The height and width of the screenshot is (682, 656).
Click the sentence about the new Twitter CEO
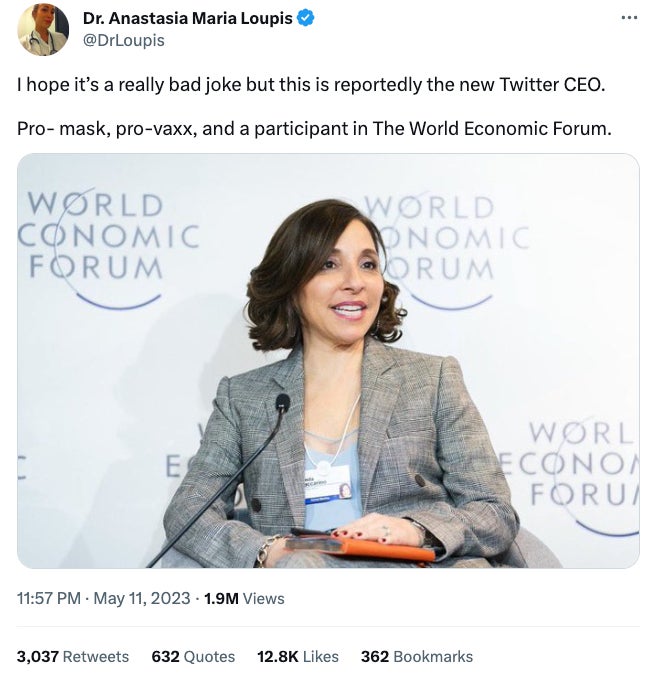pyautogui.click(x=311, y=84)
